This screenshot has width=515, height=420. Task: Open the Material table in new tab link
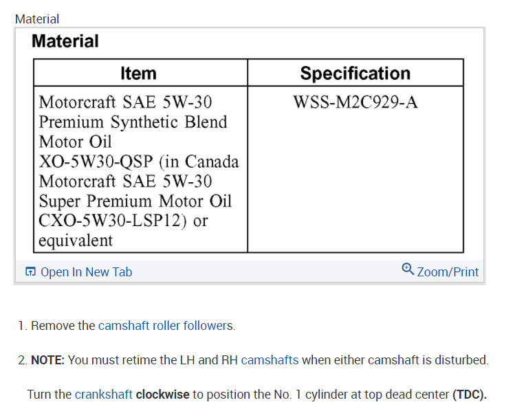tap(86, 272)
